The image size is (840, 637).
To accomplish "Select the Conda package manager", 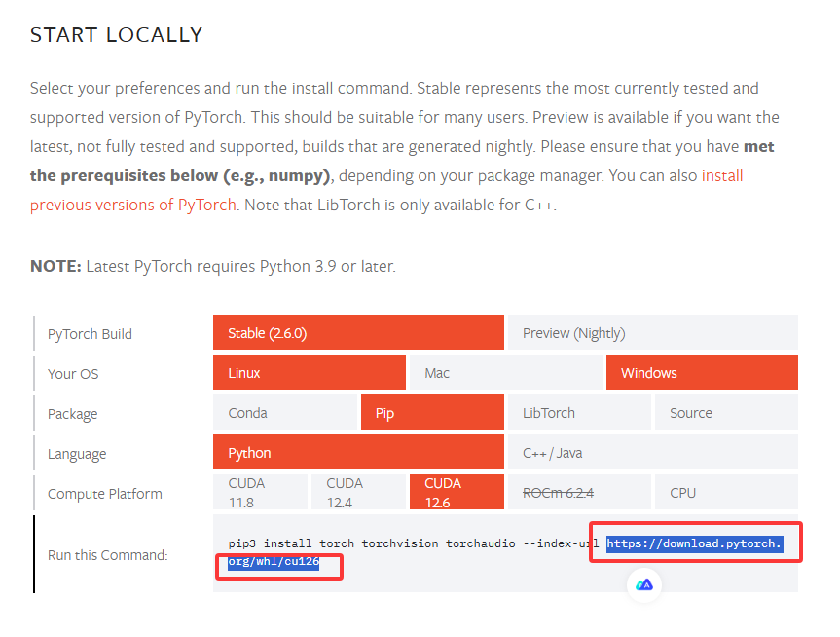I will tap(284, 412).
